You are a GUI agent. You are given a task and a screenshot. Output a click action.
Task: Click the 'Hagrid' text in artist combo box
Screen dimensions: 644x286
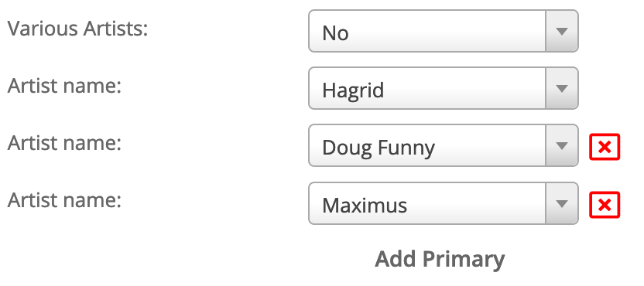point(353,90)
